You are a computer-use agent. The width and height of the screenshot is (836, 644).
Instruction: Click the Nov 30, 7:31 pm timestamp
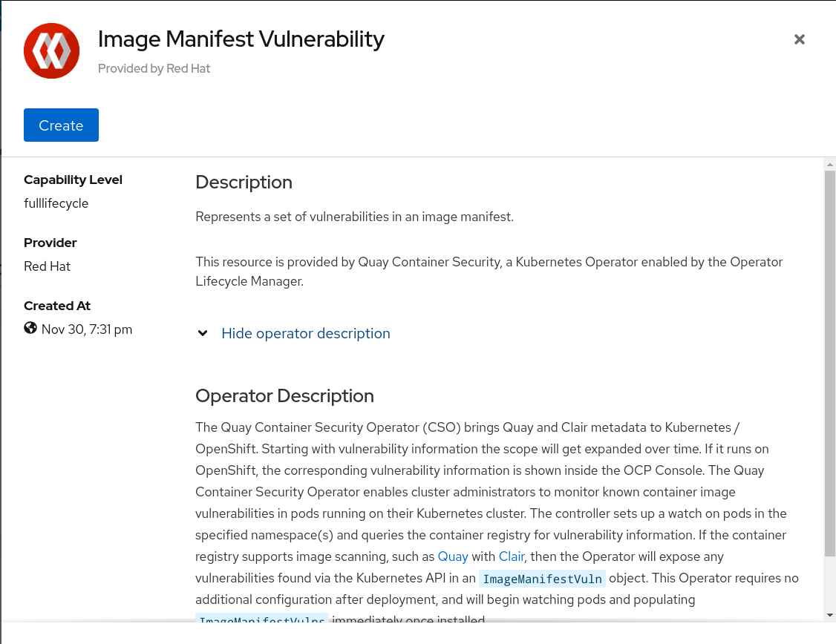point(87,329)
